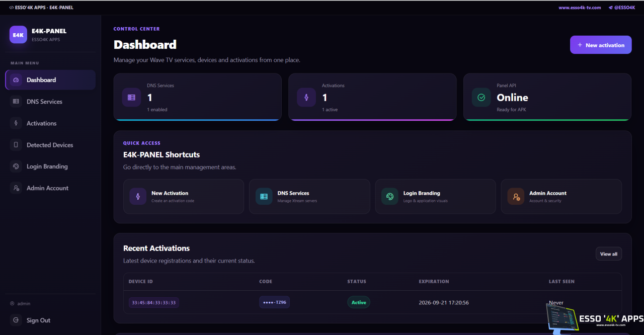Open the Login Branding shortcut card

tap(435, 197)
